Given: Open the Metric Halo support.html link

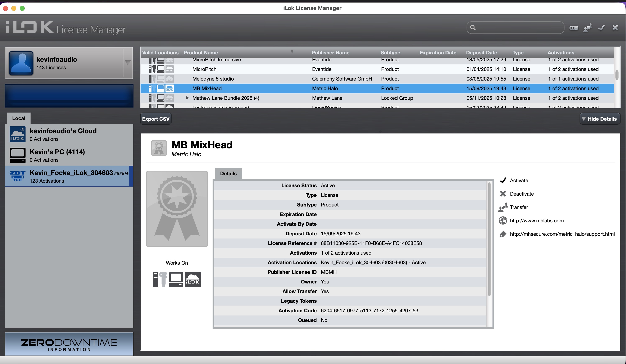Looking at the screenshot, I should 562,234.
